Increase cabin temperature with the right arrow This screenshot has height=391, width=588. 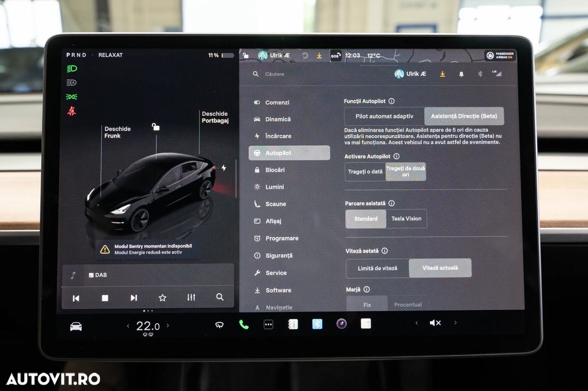pos(168,325)
